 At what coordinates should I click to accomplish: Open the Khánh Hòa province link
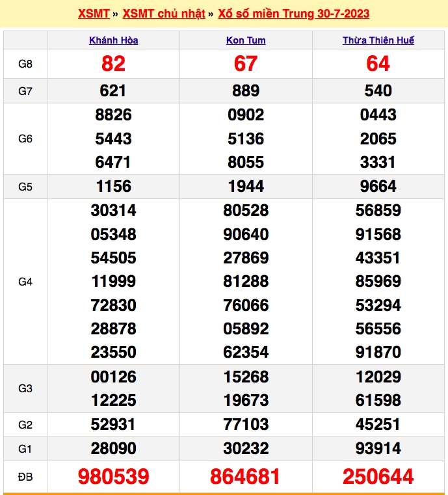pos(114,40)
